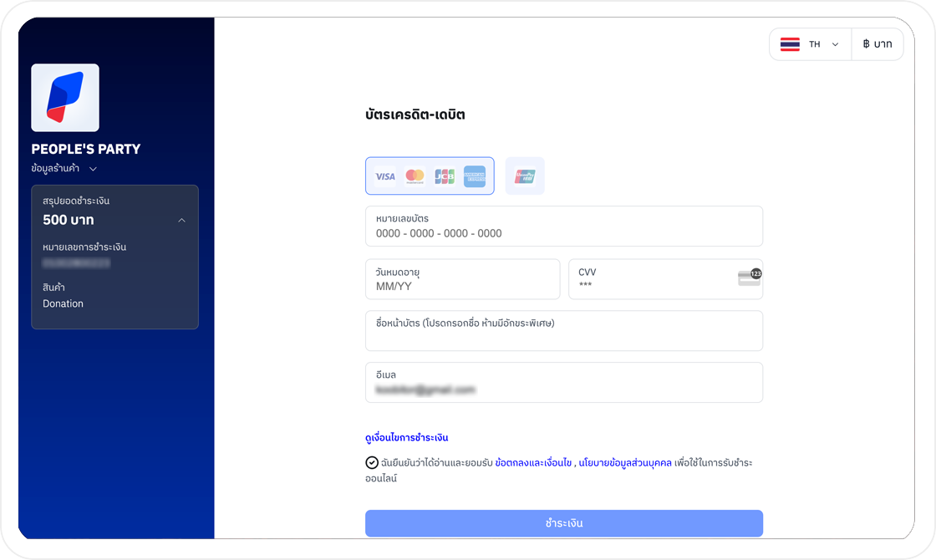
Task: Open the ข้อตกลงและเงื่อนไข terms link
Action: pos(533,463)
